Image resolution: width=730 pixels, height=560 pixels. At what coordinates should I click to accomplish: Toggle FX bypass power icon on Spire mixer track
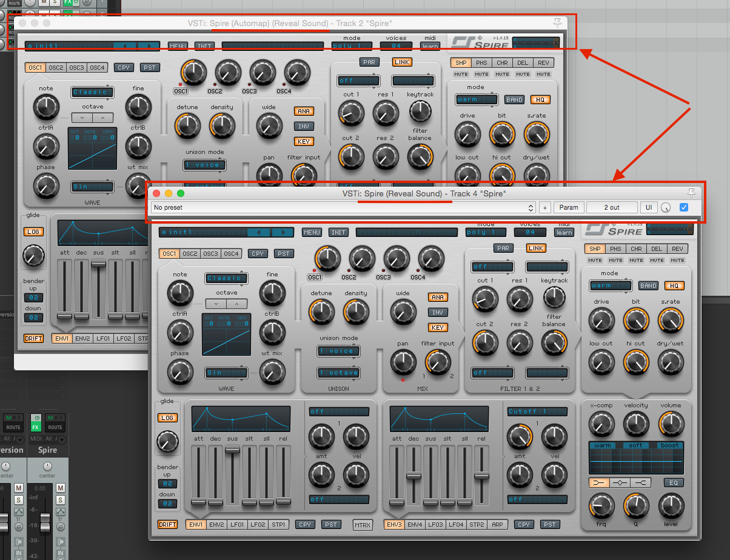click(36, 418)
